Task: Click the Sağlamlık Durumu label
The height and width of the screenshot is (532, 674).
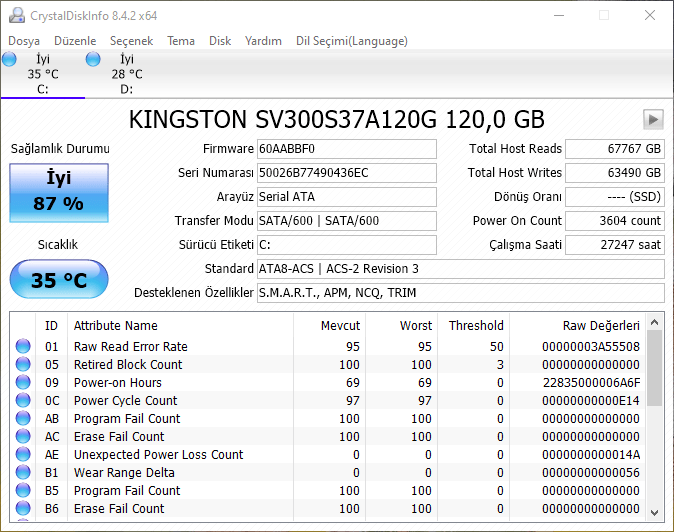Action: [60, 149]
